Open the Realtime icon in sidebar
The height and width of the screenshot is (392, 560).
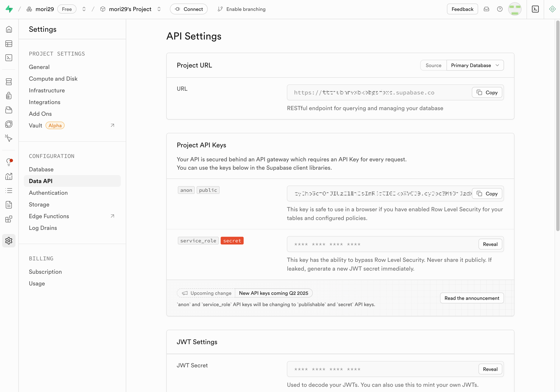[x=9, y=138]
